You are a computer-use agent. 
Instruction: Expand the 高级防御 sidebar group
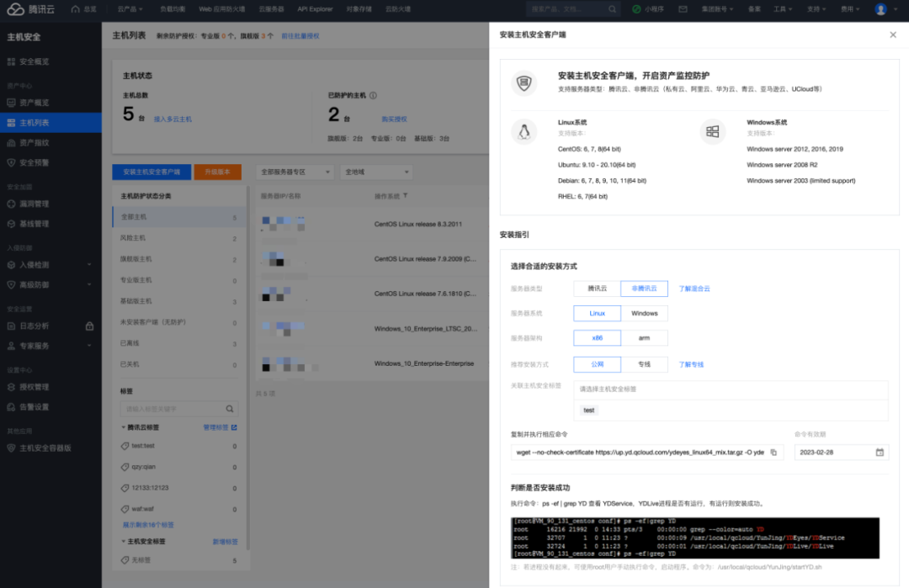[x=50, y=285]
